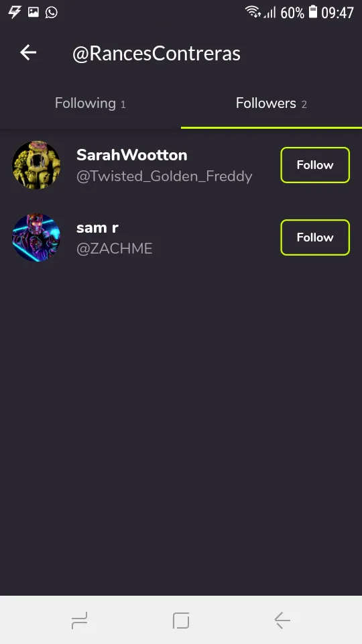Tap the battery icon in status bar
362x644 pixels.
point(313,12)
